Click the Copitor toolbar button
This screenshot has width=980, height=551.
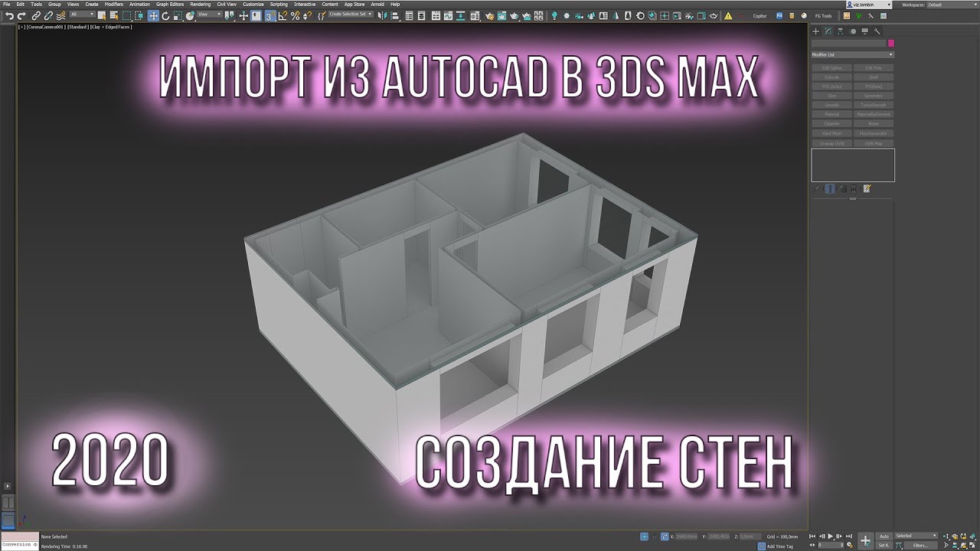[759, 16]
